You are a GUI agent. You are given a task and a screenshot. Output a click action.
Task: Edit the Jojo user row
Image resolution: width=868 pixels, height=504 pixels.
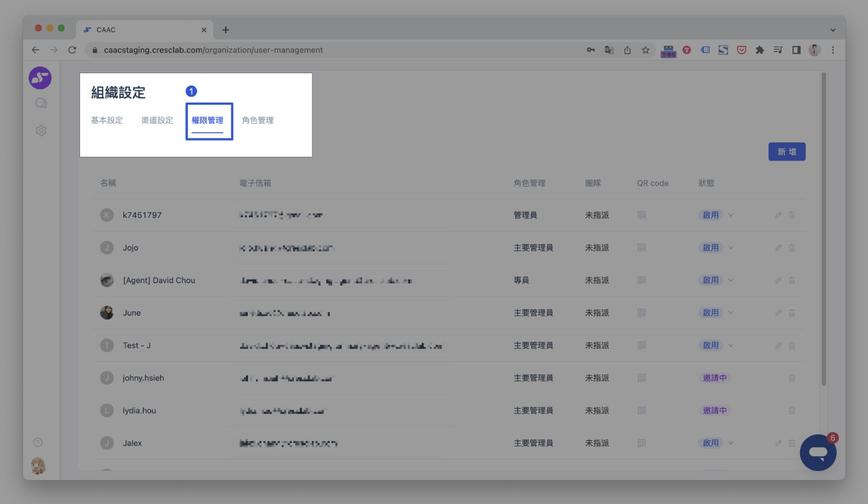pyautogui.click(x=778, y=248)
